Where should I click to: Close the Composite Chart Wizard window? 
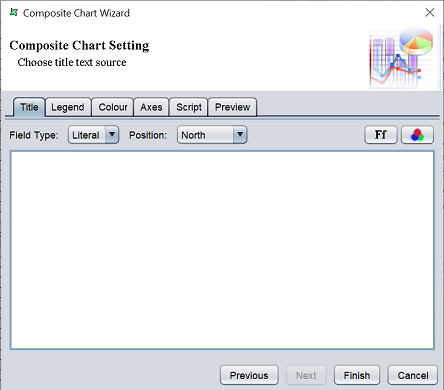(430, 13)
